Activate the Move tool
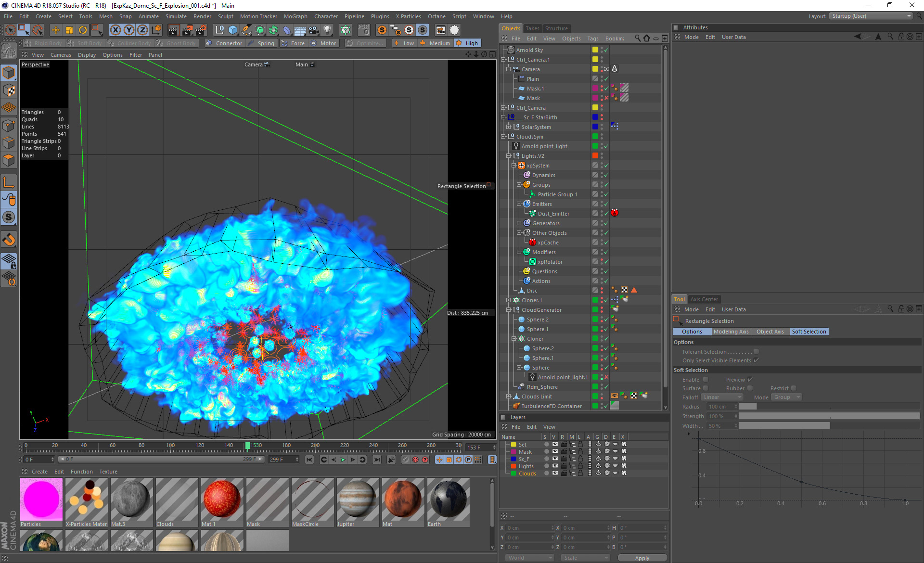Screen dimensions: 924x563 point(56,30)
